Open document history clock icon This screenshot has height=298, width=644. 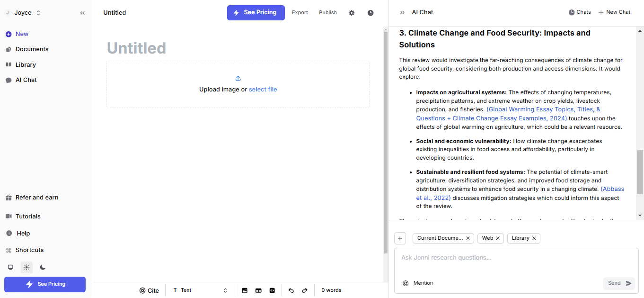point(371,13)
